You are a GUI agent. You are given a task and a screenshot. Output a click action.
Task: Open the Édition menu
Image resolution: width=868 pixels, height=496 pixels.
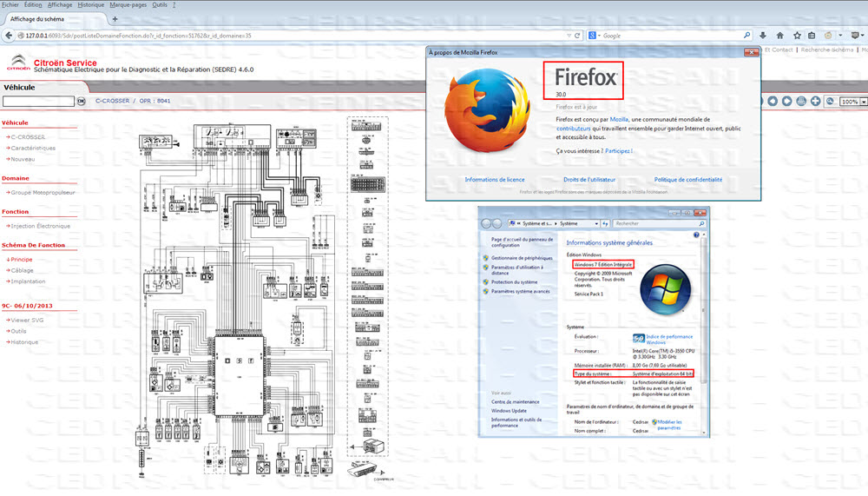[x=33, y=4]
